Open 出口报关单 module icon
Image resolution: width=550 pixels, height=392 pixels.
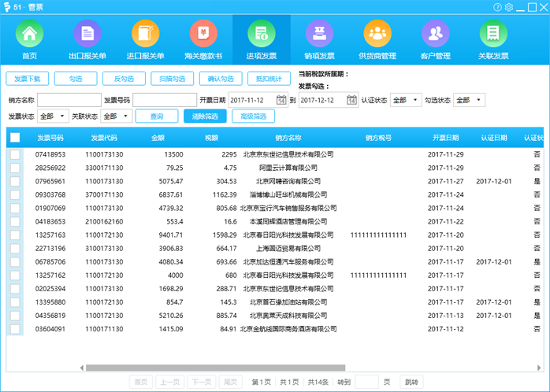pos(87,35)
